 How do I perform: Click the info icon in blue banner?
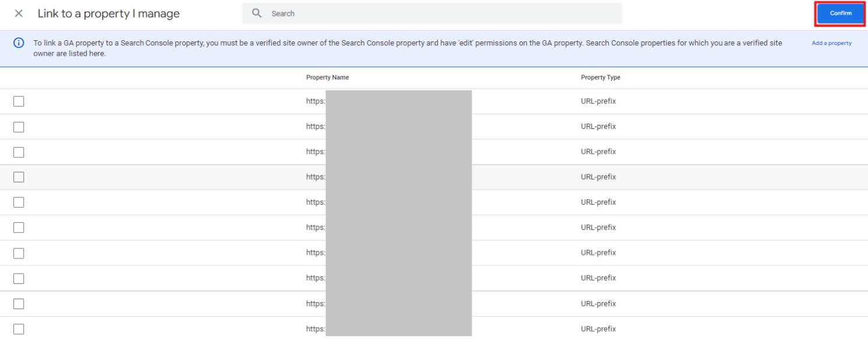[x=19, y=43]
